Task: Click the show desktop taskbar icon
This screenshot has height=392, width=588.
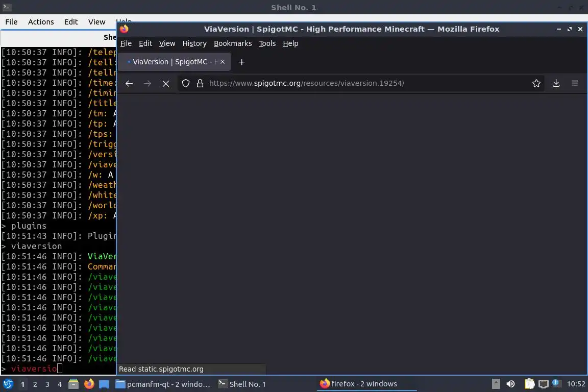Action: 104,384
